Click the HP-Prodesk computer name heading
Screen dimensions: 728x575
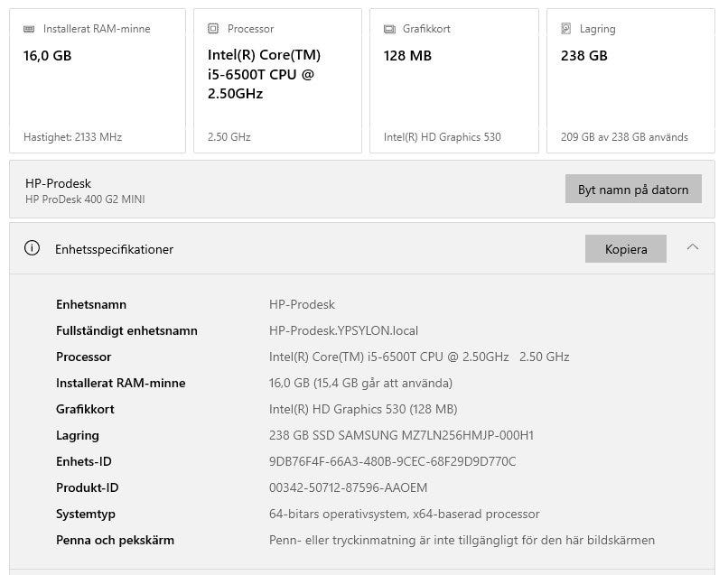point(58,183)
